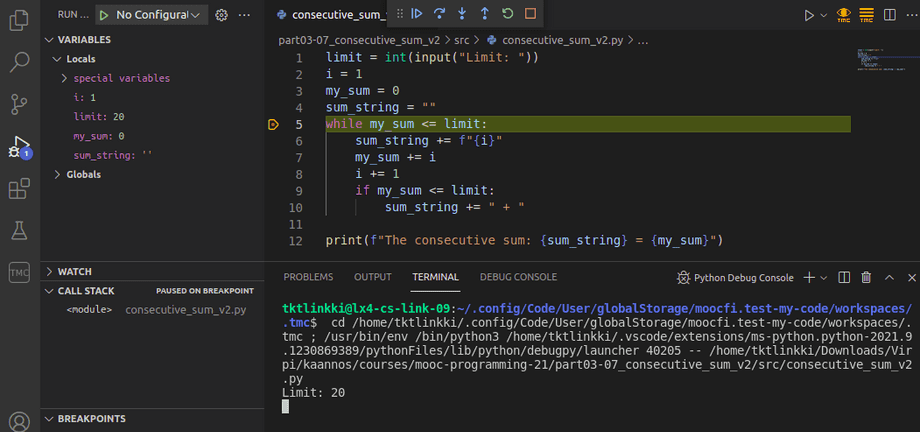Step over the current line

(x=439, y=14)
